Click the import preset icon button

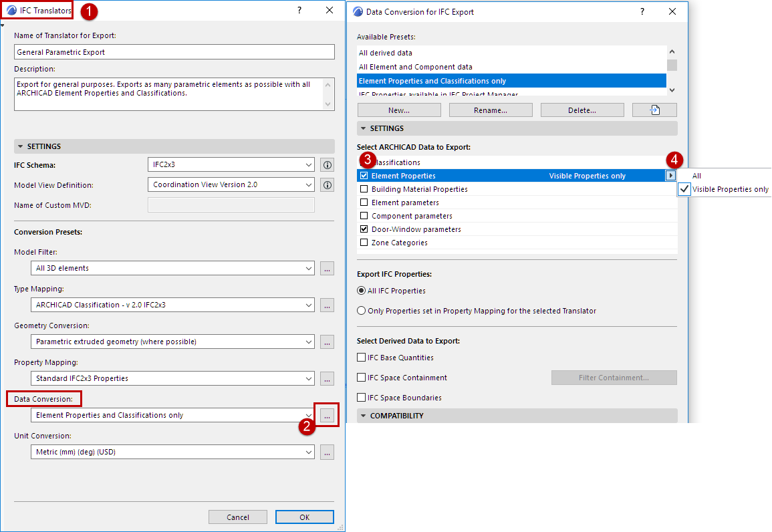(x=654, y=110)
